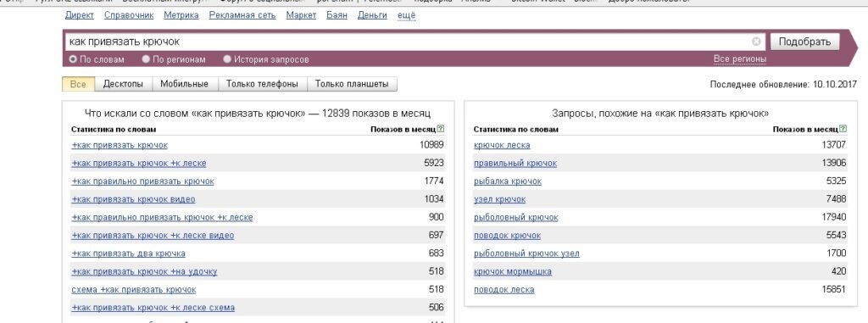Open similar query 'рыбалка крючок'

point(508,181)
